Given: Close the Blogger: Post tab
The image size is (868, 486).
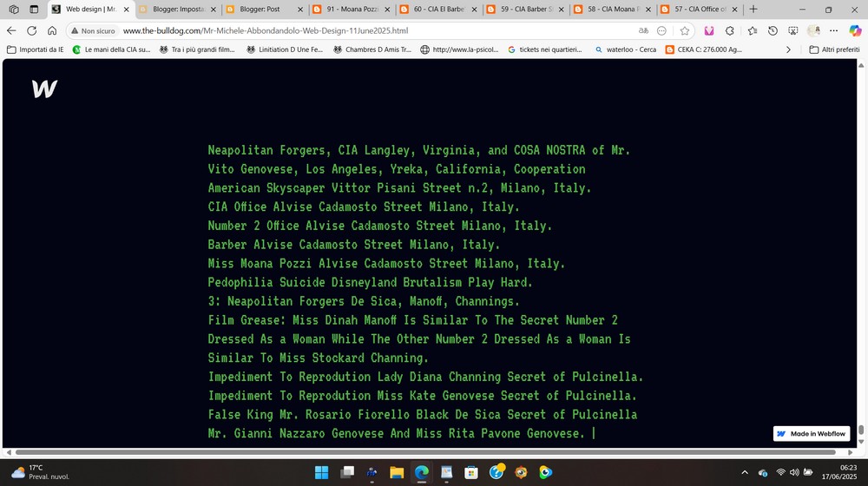Looking at the screenshot, I should click(300, 10).
